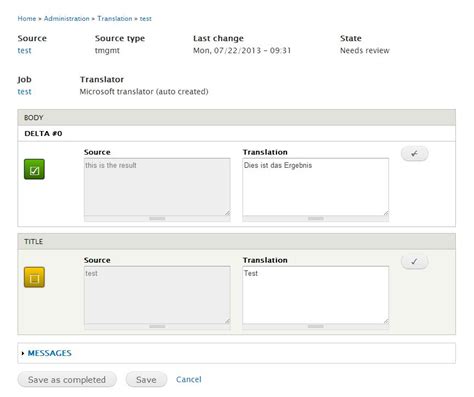Click the Body translation text area
Screen dimensions: 474x397
point(316,187)
